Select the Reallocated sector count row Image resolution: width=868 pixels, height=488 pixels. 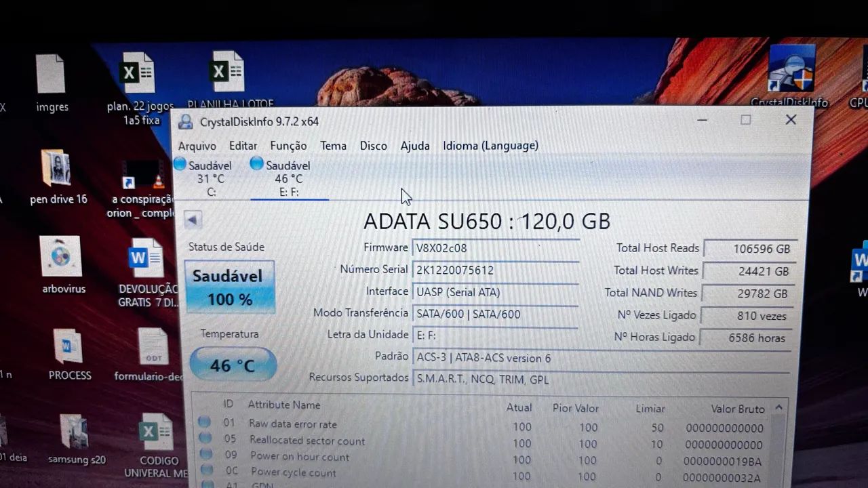tap(484, 443)
